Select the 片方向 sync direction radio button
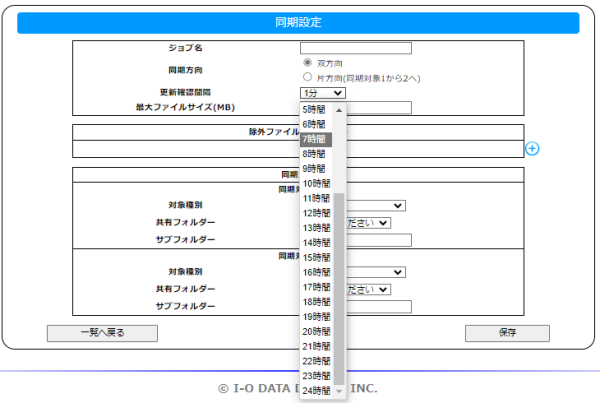 click(308, 77)
